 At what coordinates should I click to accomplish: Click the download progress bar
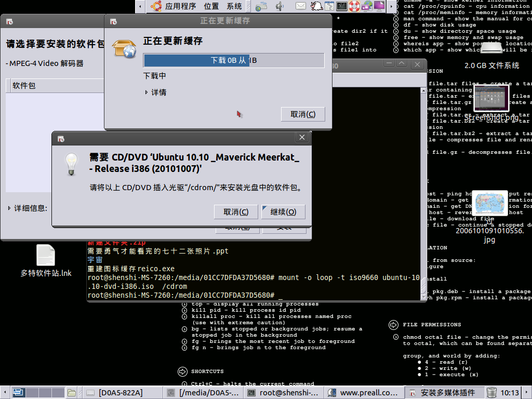click(234, 60)
